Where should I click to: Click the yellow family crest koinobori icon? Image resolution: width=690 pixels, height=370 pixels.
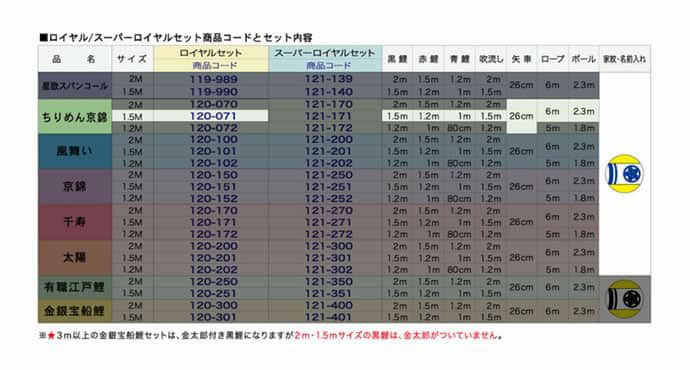point(624,173)
